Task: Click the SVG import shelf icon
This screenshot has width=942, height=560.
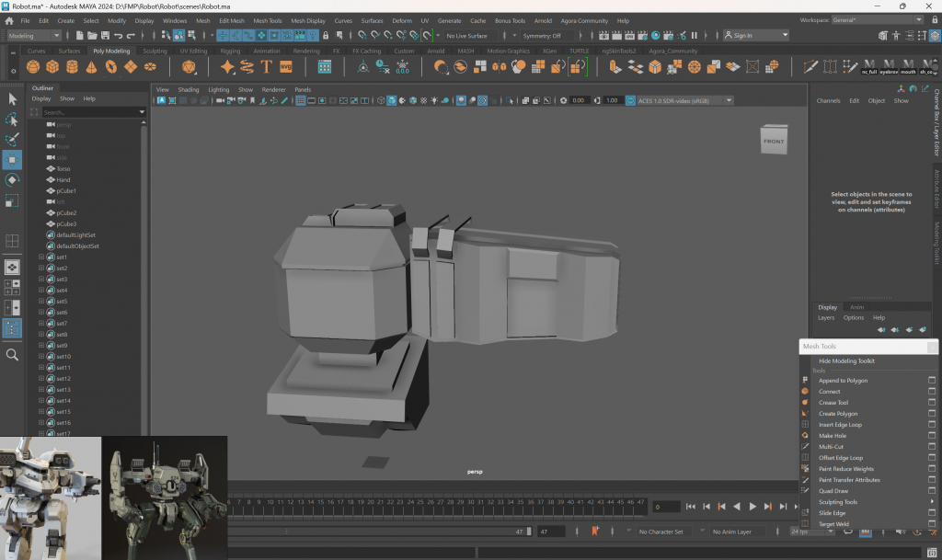Action: (x=286, y=67)
